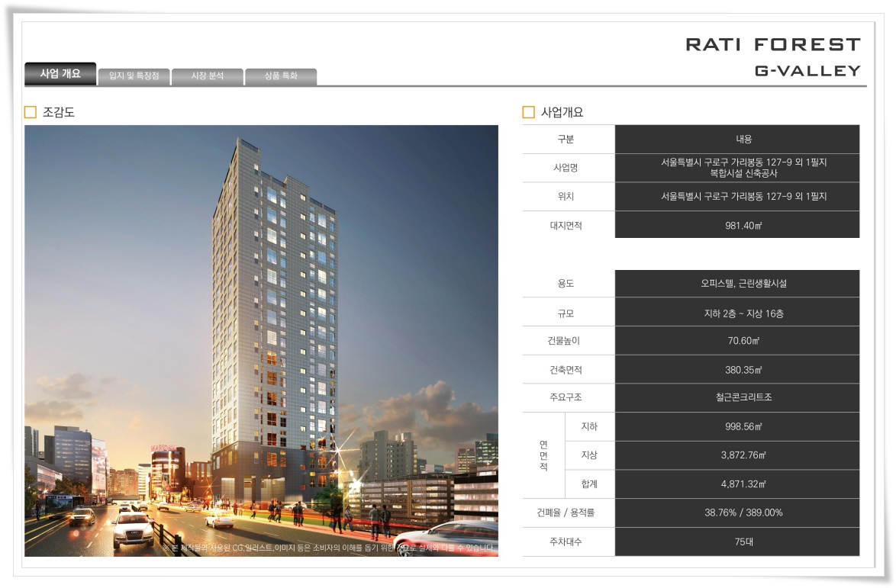Click the 사업개요 section heading
Viewport: 896px width, 588px height.
click(562, 112)
